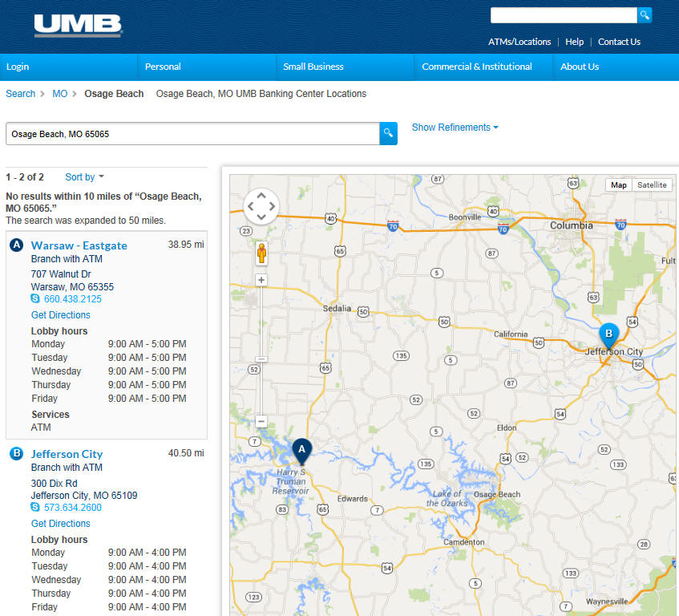Open the Contact Us link
679x616 pixels.
619,42
